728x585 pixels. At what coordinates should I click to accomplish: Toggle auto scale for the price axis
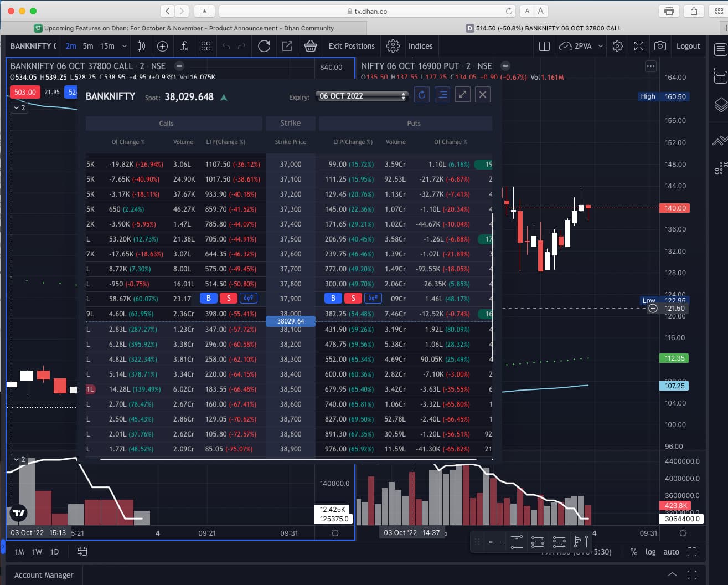[671, 552]
